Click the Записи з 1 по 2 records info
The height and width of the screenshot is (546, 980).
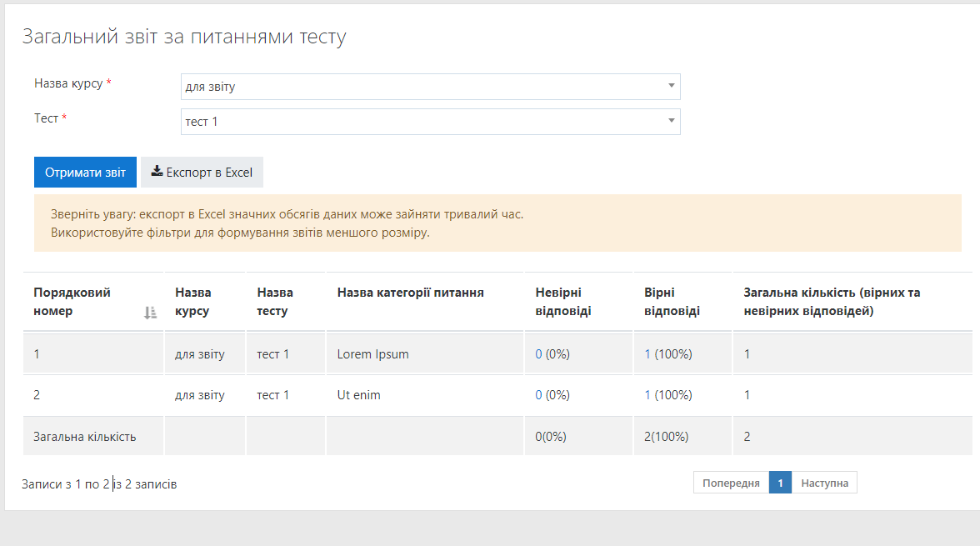click(99, 484)
